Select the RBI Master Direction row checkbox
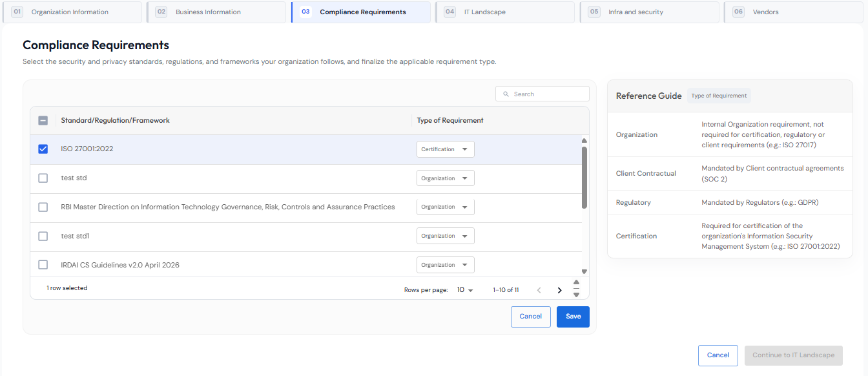 pyautogui.click(x=43, y=207)
